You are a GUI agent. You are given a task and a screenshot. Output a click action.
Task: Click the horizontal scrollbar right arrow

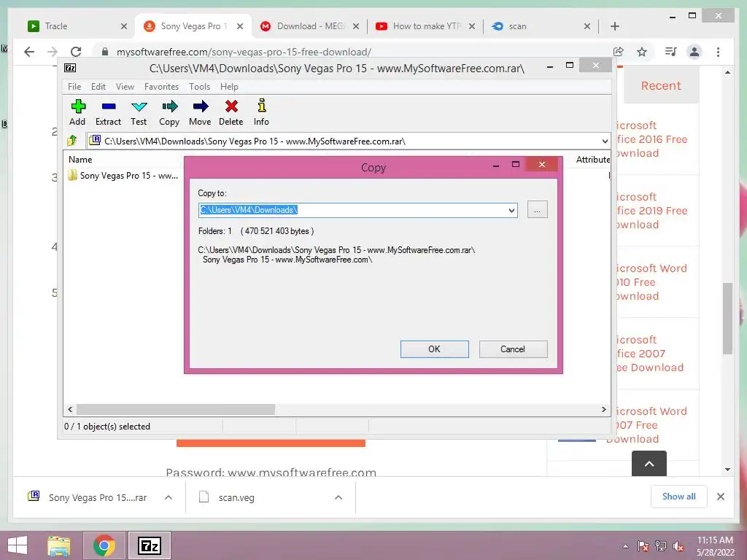[x=603, y=409]
